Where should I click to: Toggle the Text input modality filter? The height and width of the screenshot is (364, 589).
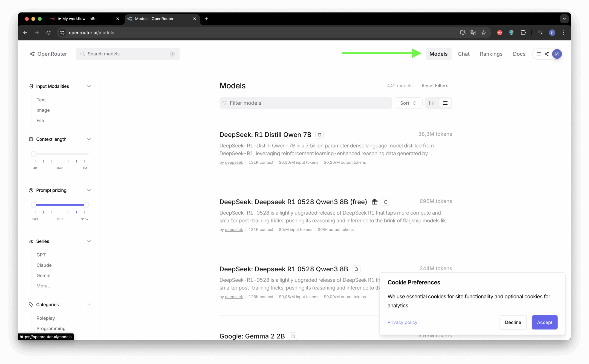(x=41, y=100)
